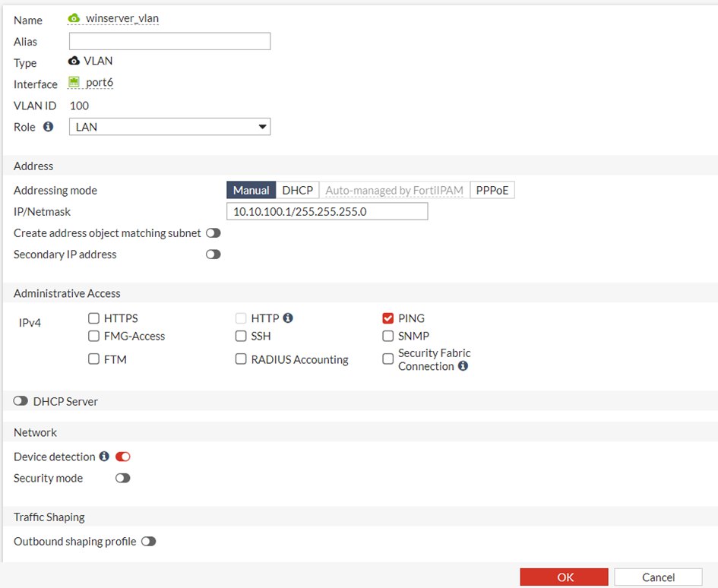This screenshot has width=718, height=588.
Task: Switch addressing mode to DHCP
Action: pos(297,190)
